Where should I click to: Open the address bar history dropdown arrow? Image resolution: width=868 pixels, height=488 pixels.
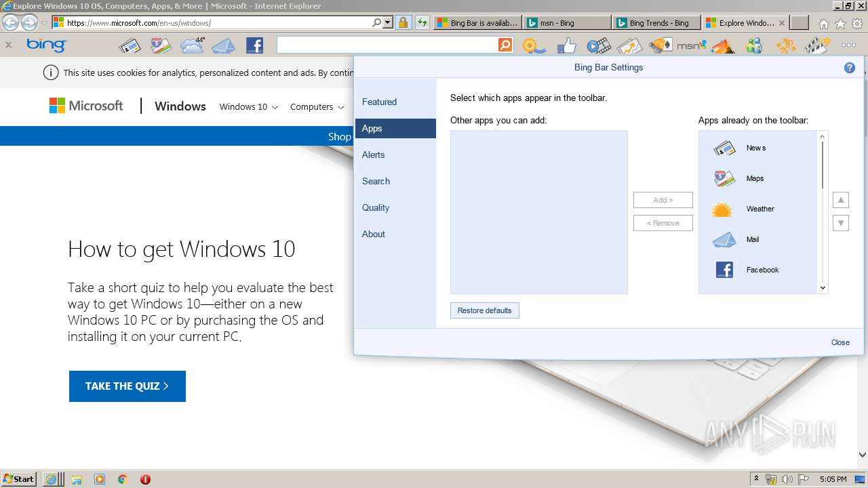388,22
